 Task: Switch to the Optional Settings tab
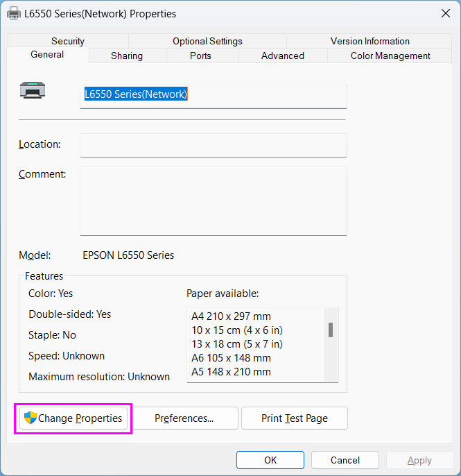tap(207, 42)
